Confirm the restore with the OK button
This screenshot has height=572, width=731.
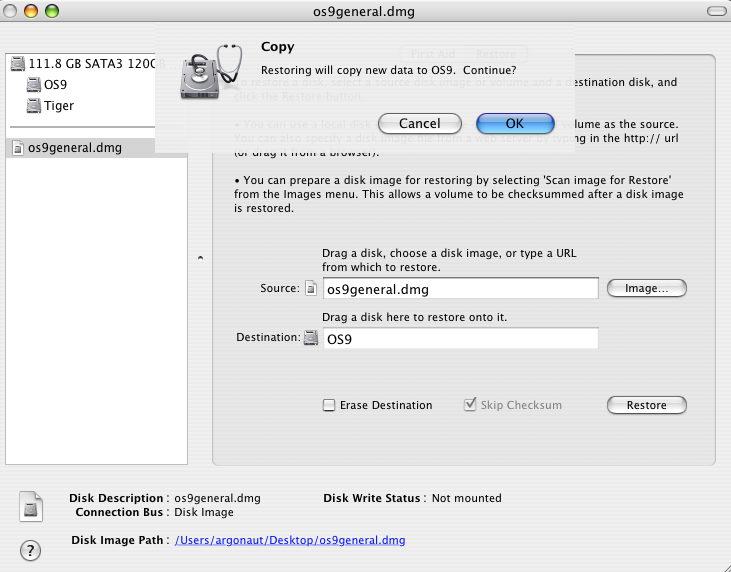click(515, 124)
